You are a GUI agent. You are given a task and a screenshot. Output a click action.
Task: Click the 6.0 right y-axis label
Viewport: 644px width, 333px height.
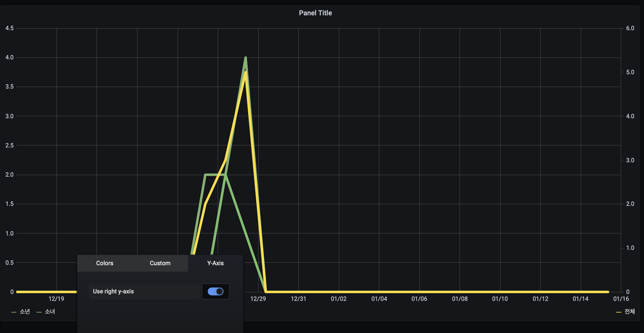(x=630, y=28)
